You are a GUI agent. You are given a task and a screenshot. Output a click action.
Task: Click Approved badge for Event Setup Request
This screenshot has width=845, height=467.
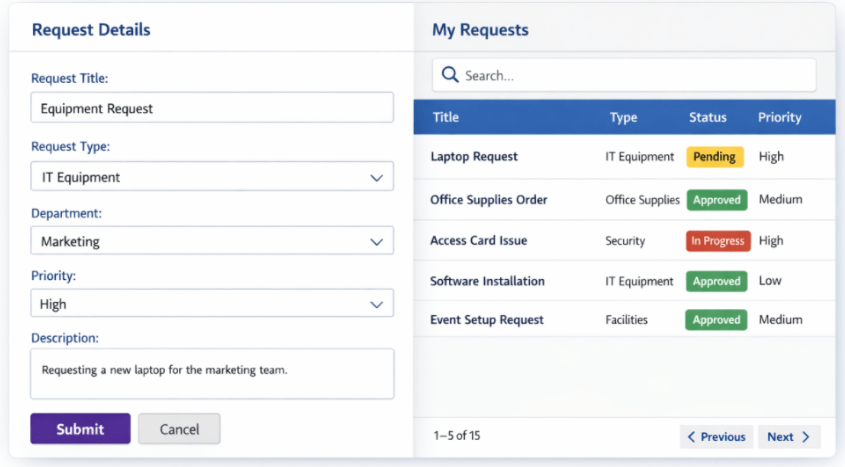click(x=716, y=320)
